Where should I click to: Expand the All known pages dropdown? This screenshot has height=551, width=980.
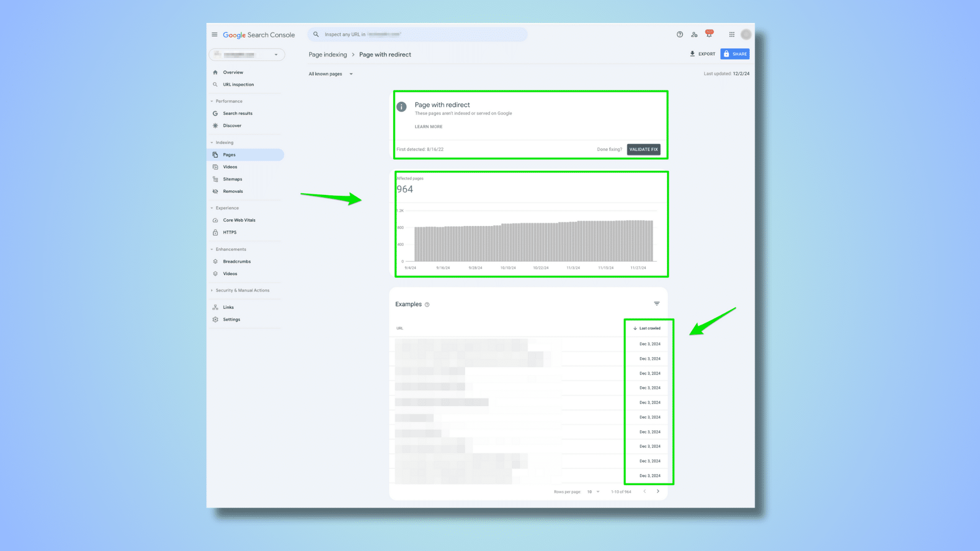tap(330, 73)
